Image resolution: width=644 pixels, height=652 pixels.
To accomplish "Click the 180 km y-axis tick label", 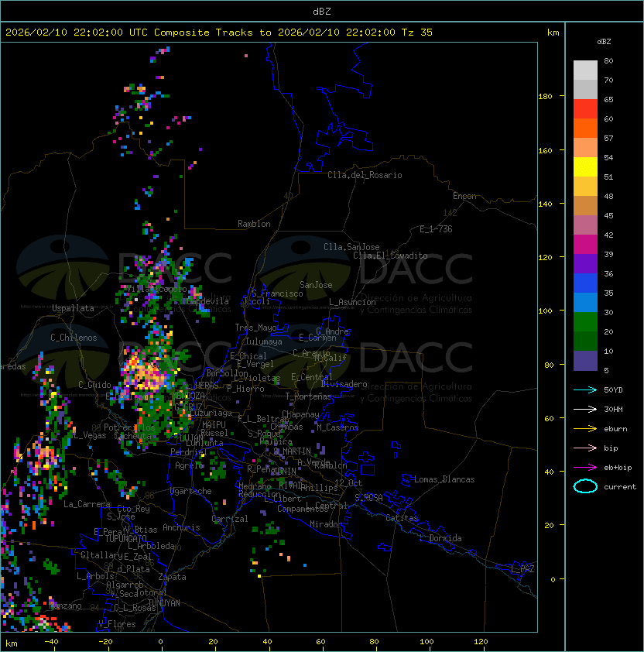I will 545,97.
